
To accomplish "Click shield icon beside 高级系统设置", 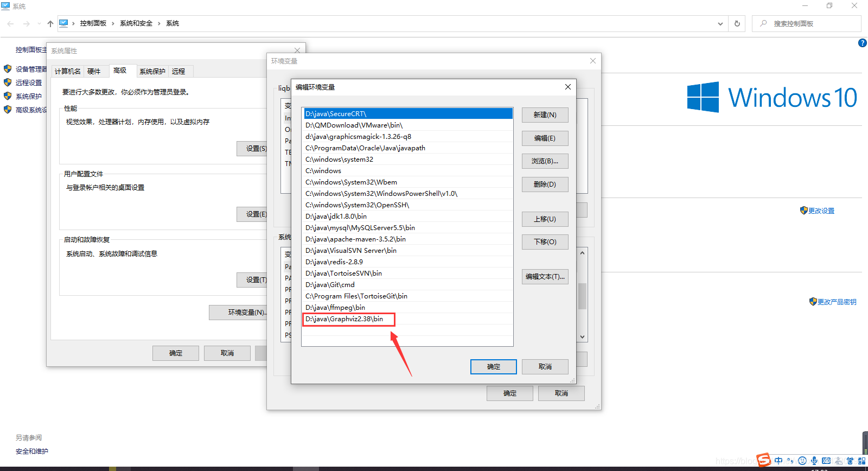I will [x=8, y=110].
